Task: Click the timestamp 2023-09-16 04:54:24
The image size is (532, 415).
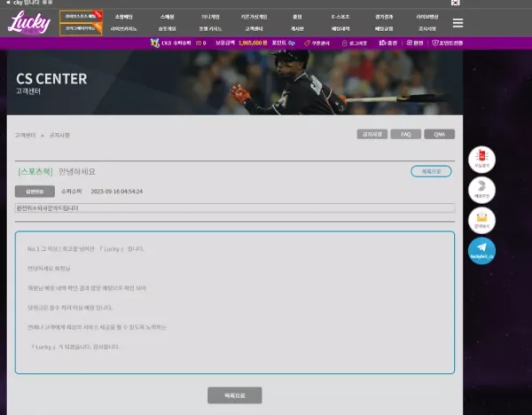Action: coord(117,192)
